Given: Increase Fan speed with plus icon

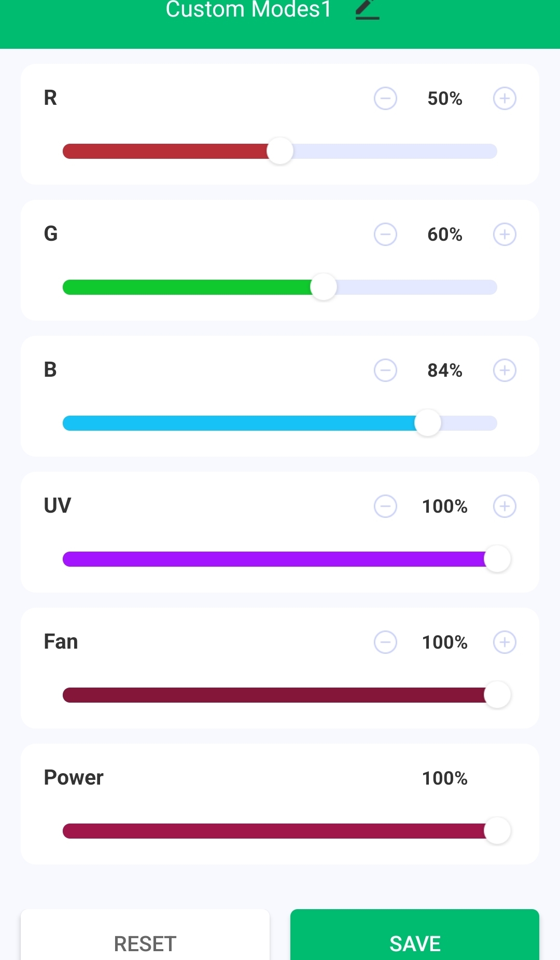Looking at the screenshot, I should point(505,642).
